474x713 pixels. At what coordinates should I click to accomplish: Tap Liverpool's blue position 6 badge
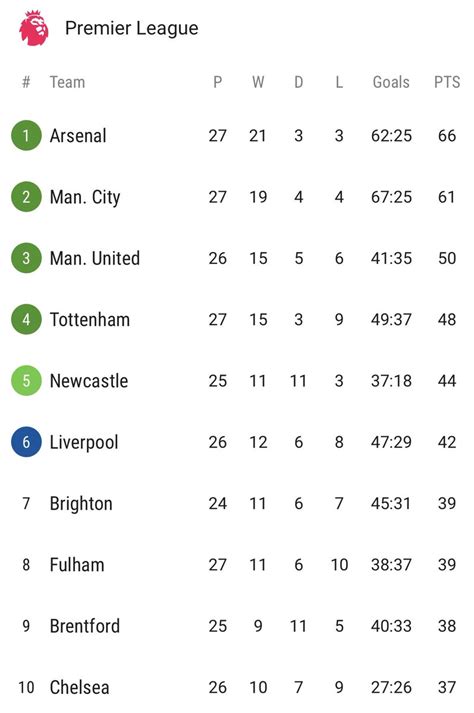coord(26,442)
